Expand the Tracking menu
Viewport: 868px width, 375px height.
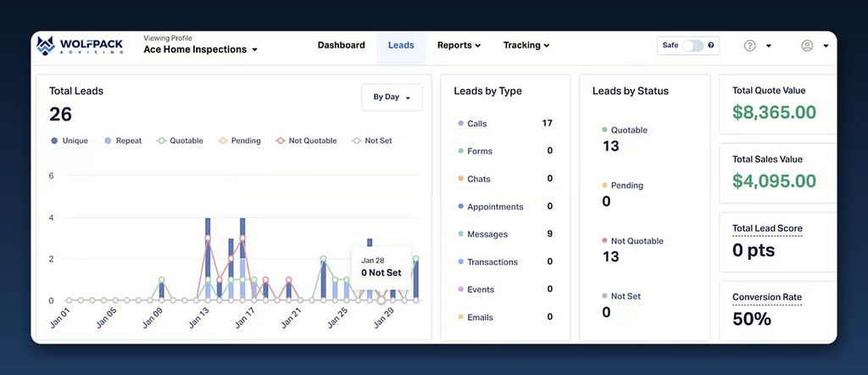pyautogui.click(x=526, y=46)
